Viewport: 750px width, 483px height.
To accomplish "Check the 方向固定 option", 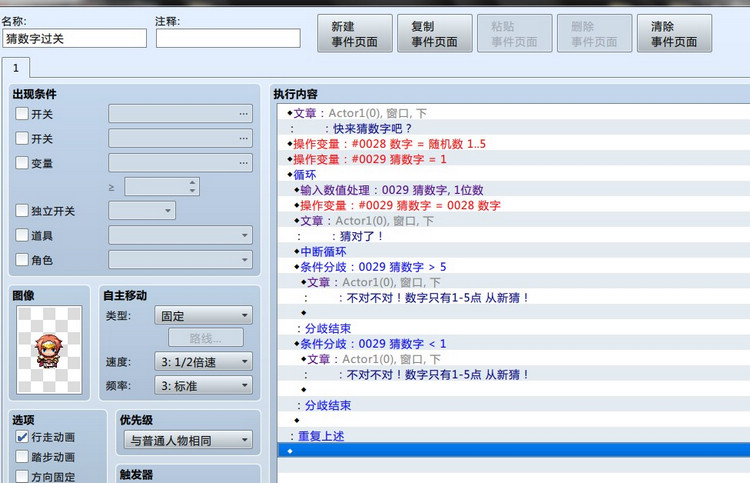I will pyautogui.click(x=22, y=476).
